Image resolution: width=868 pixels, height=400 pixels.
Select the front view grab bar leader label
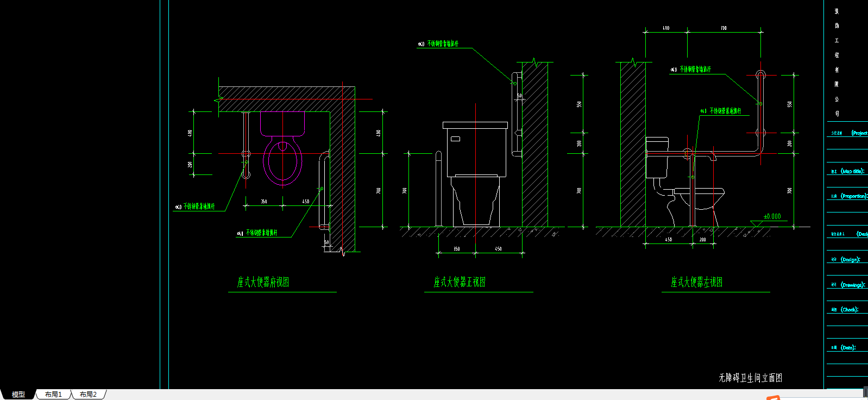click(x=438, y=43)
